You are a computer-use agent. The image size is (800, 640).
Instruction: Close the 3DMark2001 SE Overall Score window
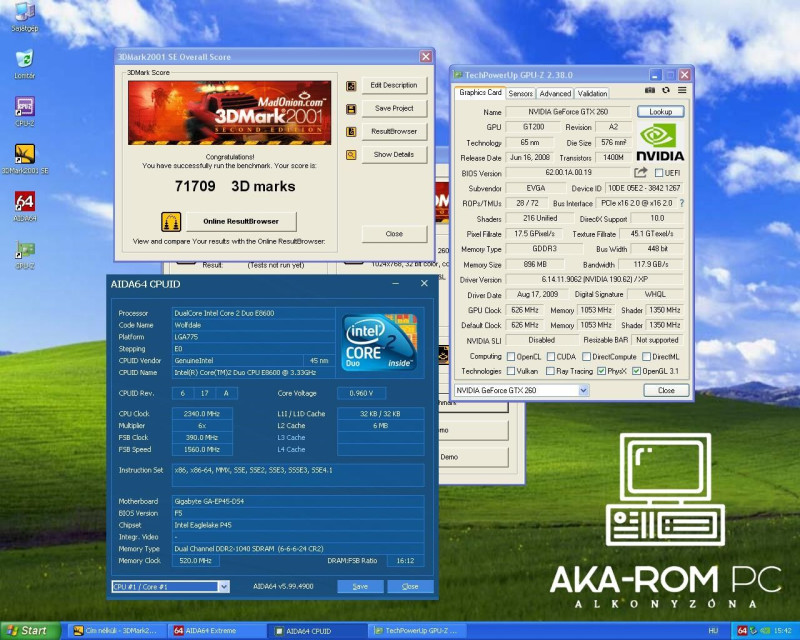[426, 57]
